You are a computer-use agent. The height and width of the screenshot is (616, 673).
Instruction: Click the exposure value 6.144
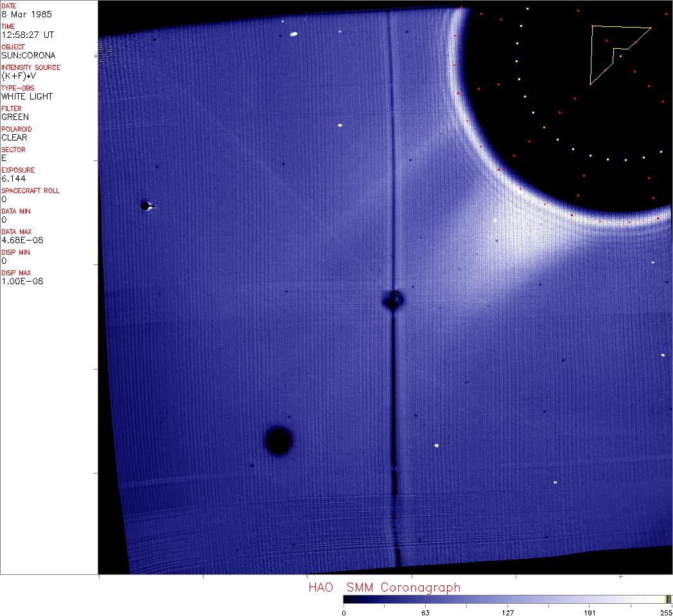(13, 178)
